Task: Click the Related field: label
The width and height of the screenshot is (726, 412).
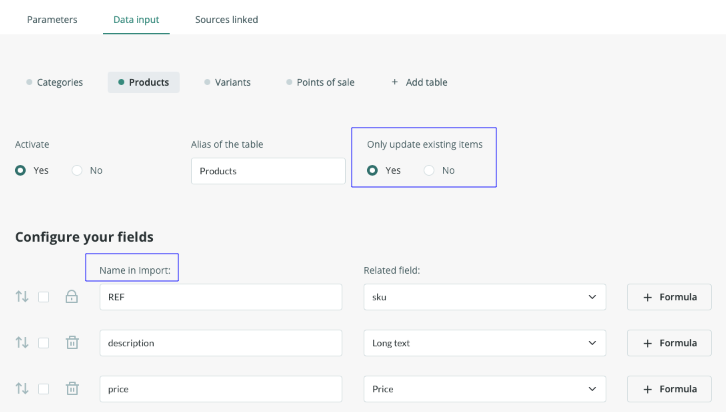Action: 392,270
